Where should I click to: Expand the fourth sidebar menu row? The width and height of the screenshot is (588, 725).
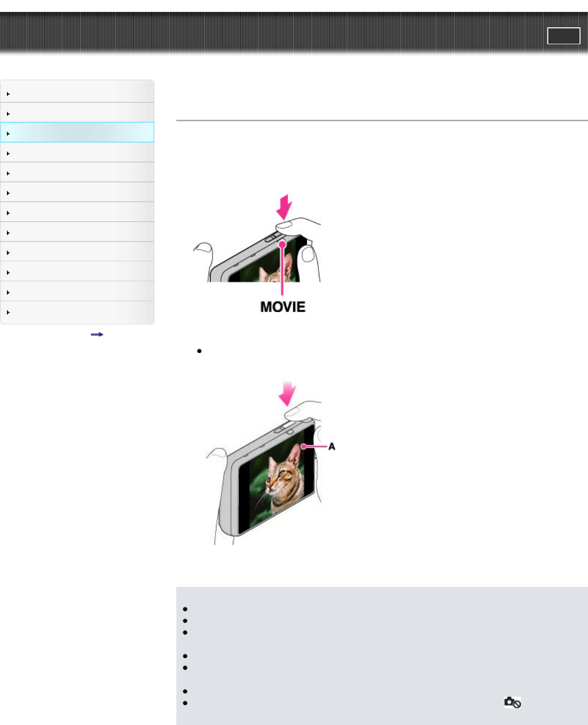pos(77,153)
